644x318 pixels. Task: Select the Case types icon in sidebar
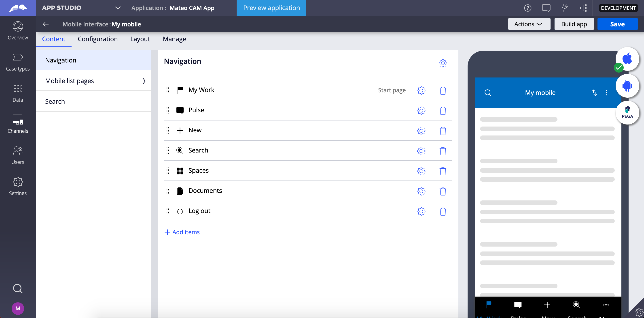pos(17,62)
